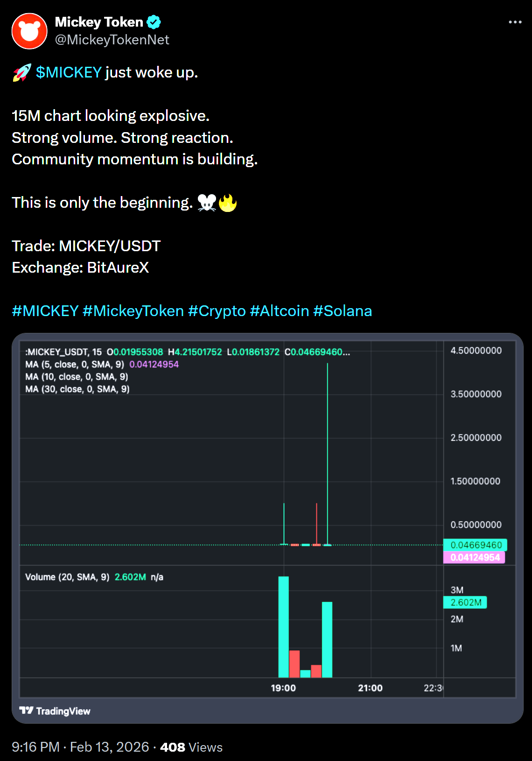Click the TradingView logo on the chart
The image size is (532, 761).
(x=55, y=711)
